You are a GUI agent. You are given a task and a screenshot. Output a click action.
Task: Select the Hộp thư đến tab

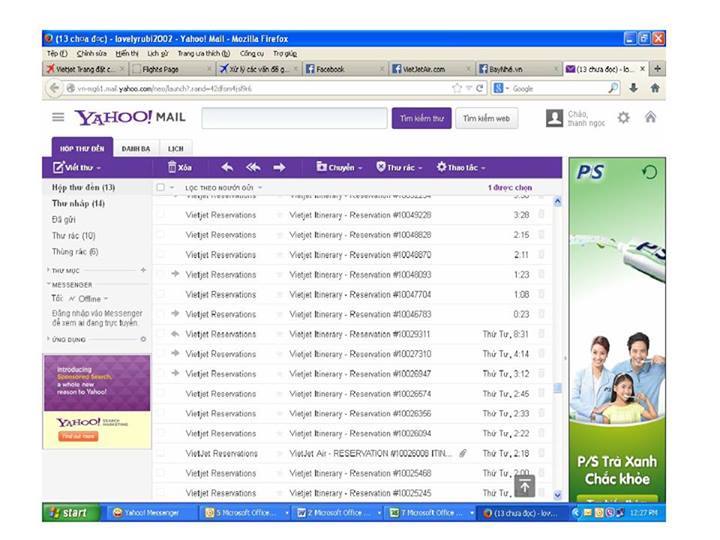[x=82, y=148]
